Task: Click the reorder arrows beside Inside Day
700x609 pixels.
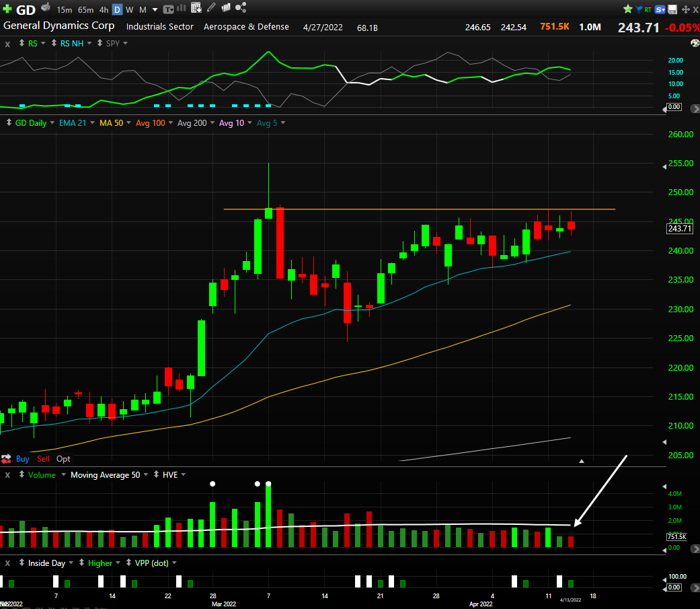Action: coord(22,563)
